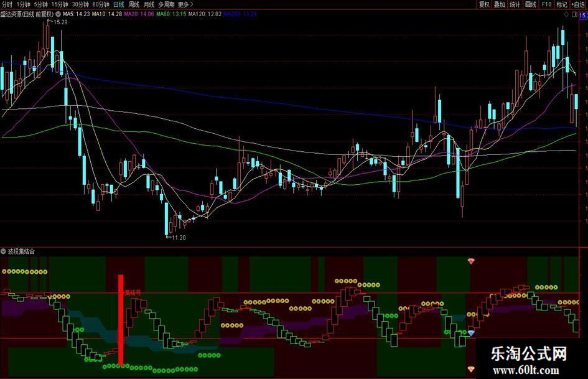The height and width of the screenshot is (379, 588).
Task: Toggle the side panel icon at top-right
Action: click(574, 15)
